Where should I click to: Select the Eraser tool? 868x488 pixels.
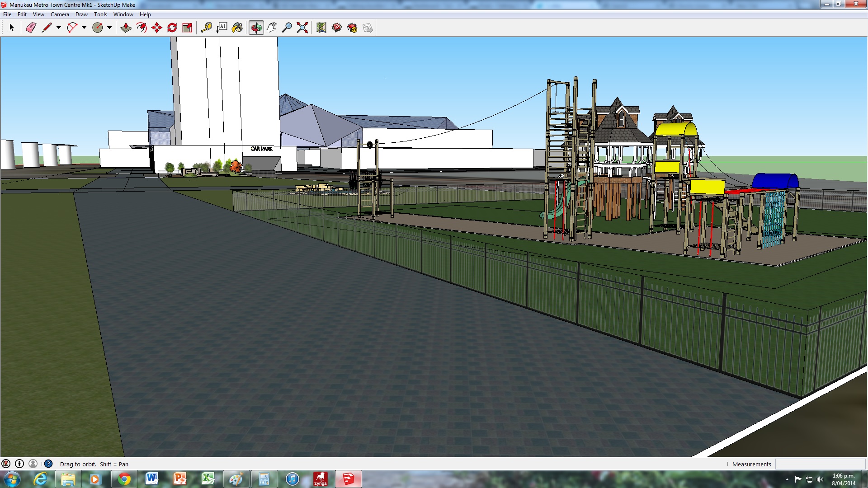tap(31, 28)
